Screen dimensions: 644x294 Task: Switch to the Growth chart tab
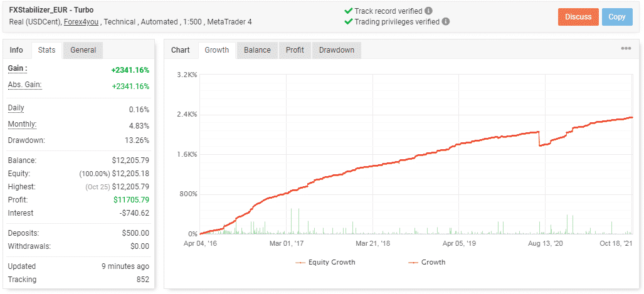click(216, 50)
